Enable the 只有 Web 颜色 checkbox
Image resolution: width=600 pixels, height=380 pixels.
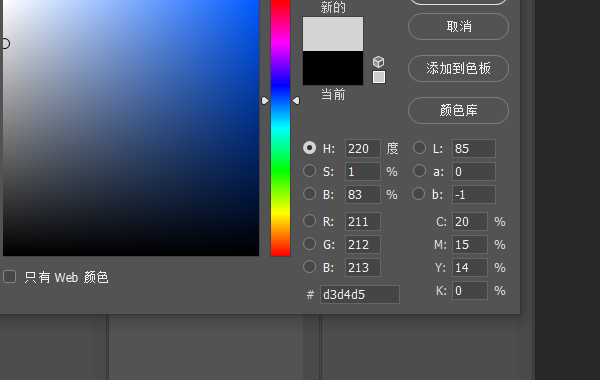coord(10,277)
